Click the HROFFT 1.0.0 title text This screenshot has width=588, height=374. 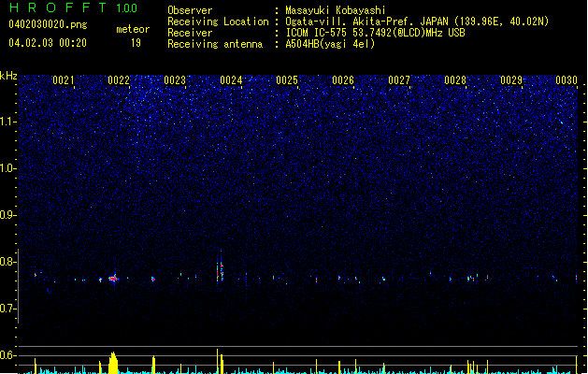click(73, 7)
